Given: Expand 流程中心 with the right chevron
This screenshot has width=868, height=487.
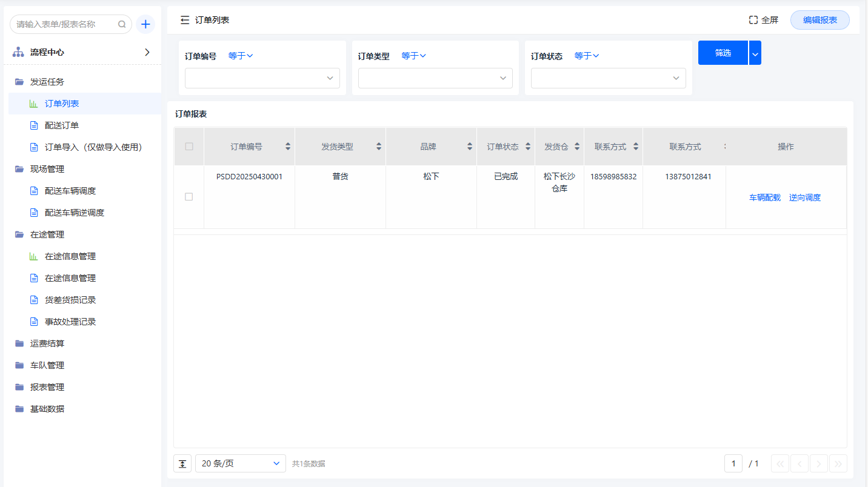Looking at the screenshot, I should [147, 52].
